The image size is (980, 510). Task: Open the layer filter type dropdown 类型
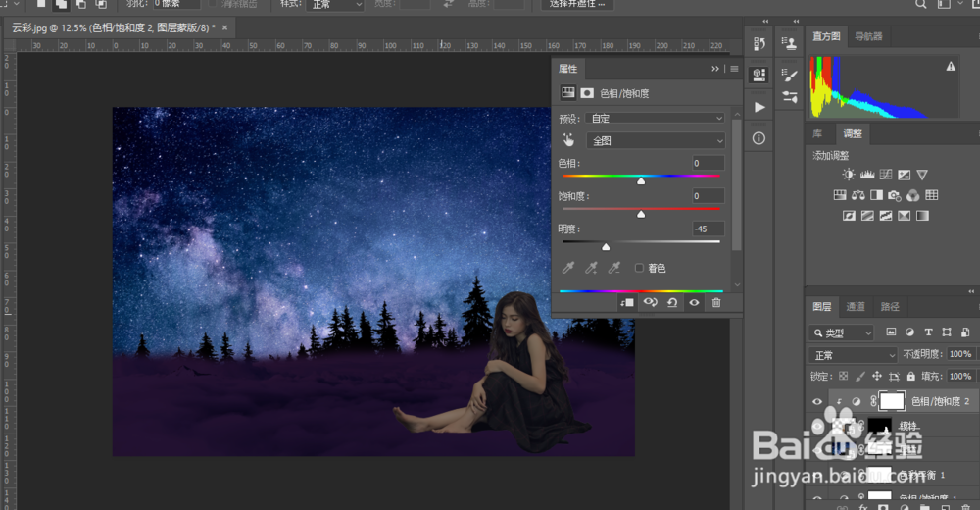(841, 332)
